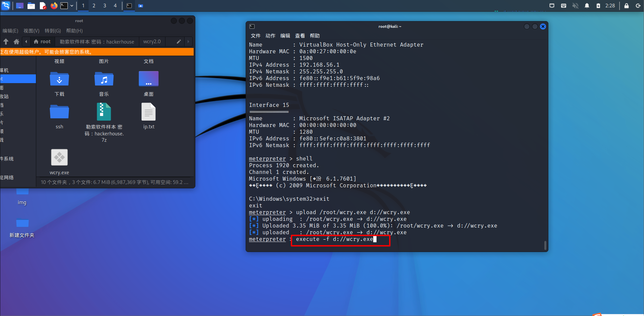Select the file manager window button in taskbar
This screenshot has height=316, width=644.
[141, 6]
